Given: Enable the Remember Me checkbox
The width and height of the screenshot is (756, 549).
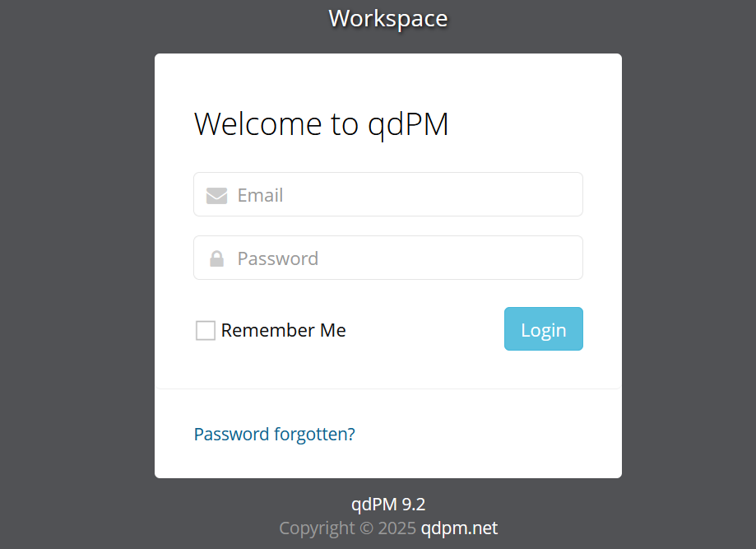Looking at the screenshot, I should coord(206,331).
